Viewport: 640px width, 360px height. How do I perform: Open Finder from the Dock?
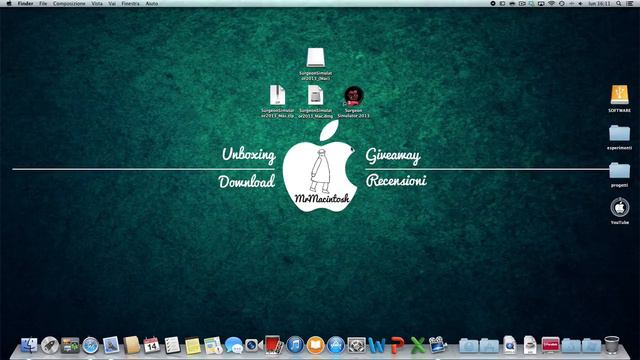pyautogui.click(x=29, y=345)
